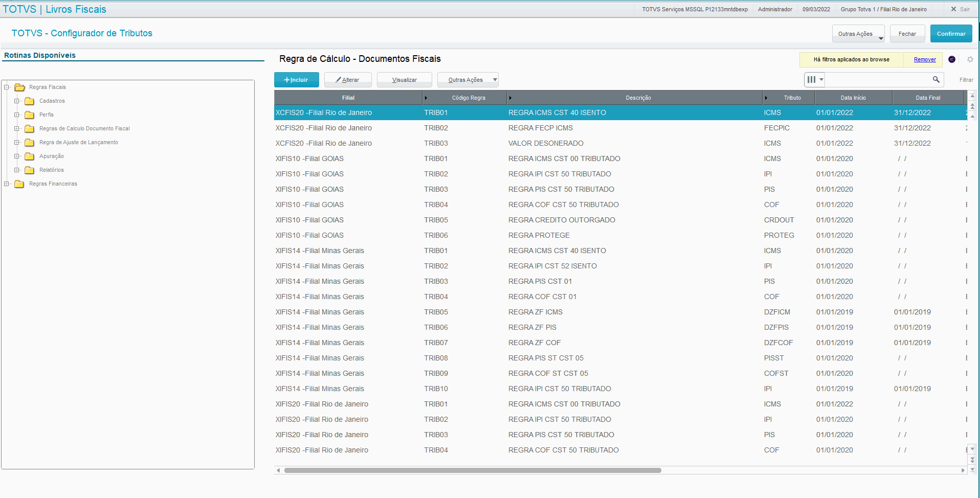This screenshot has width=980, height=498.
Task: Click the Data Início column header
Action: (853, 98)
